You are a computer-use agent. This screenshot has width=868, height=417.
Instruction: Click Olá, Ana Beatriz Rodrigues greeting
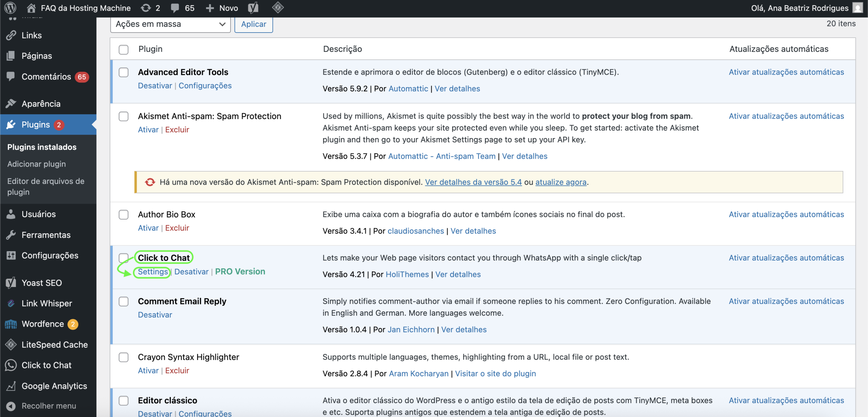[x=800, y=8]
